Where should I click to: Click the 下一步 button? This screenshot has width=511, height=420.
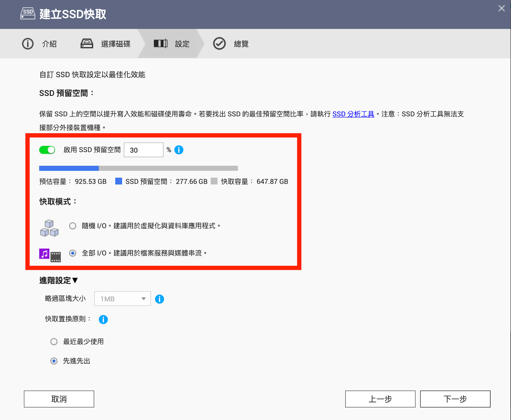click(455, 399)
